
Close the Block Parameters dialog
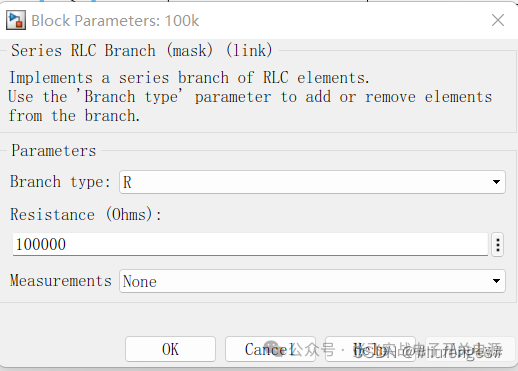click(498, 20)
